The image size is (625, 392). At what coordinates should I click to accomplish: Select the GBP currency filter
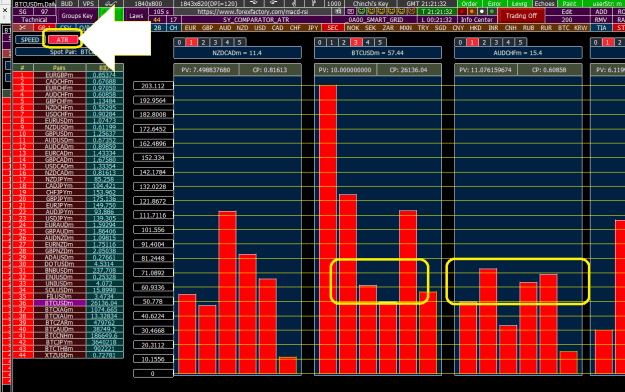(x=207, y=28)
